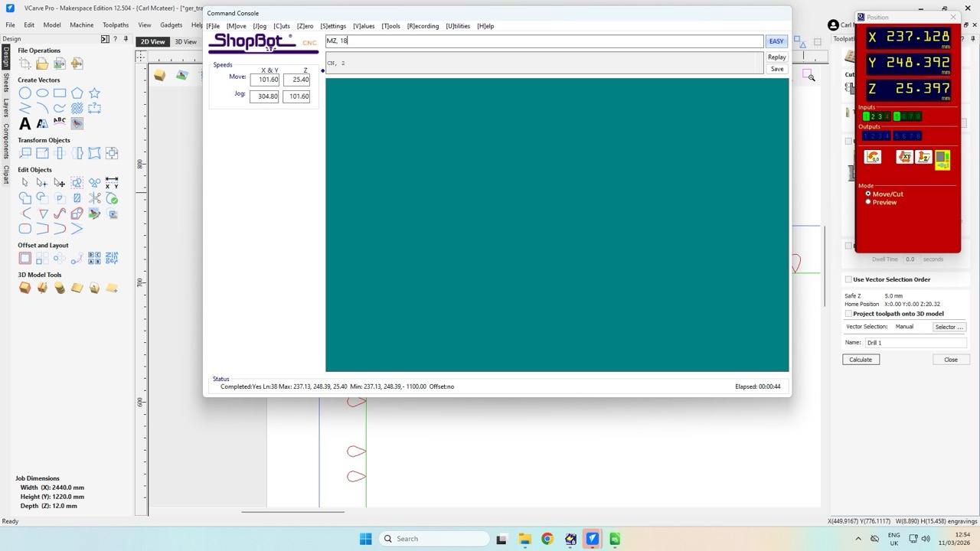This screenshot has width=980, height=551.
Task: Select the Draw Star tool
Action: click(x=94, y=93)
